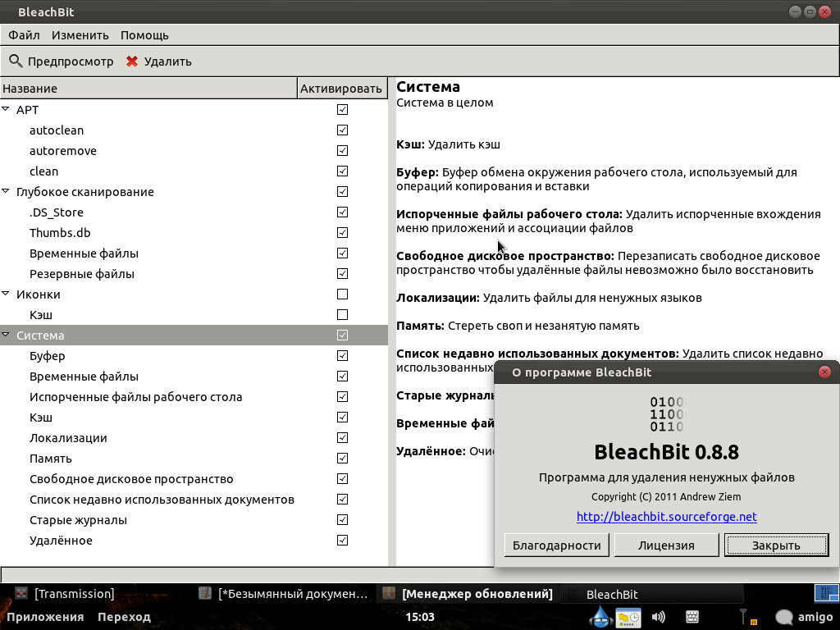Select the Локализации tree row
The image size is (840, 630).
(x=194, y=438)
